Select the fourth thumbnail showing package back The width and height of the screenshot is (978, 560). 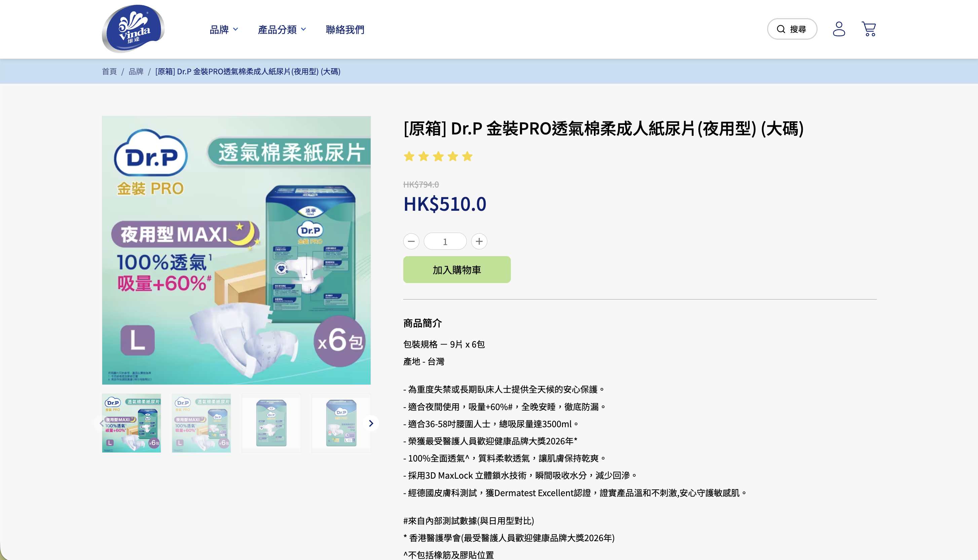pyautogui.click(x=341, y=423)
